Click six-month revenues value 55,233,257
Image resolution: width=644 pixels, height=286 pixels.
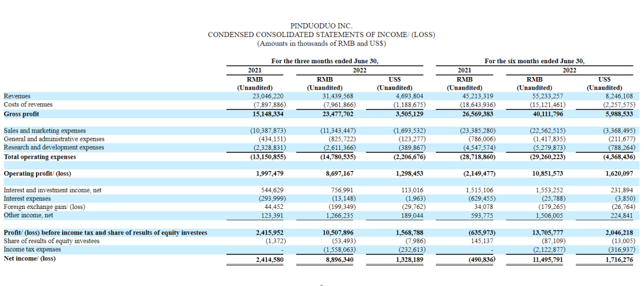pyautogui.click(x=549, y=96)
